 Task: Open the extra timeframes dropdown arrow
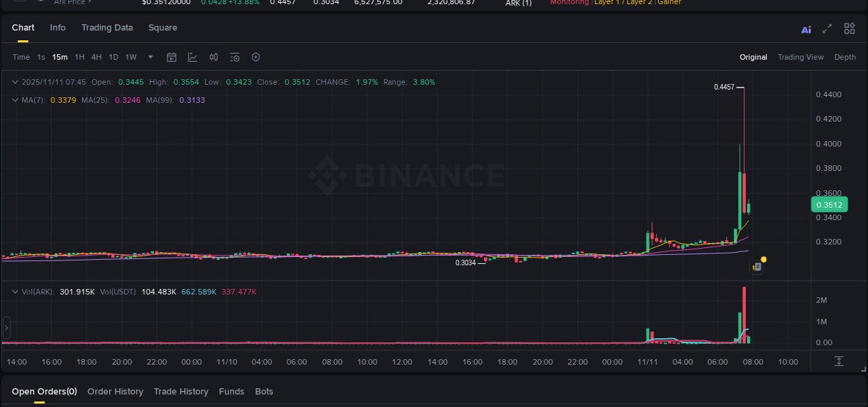pos(149,57)
